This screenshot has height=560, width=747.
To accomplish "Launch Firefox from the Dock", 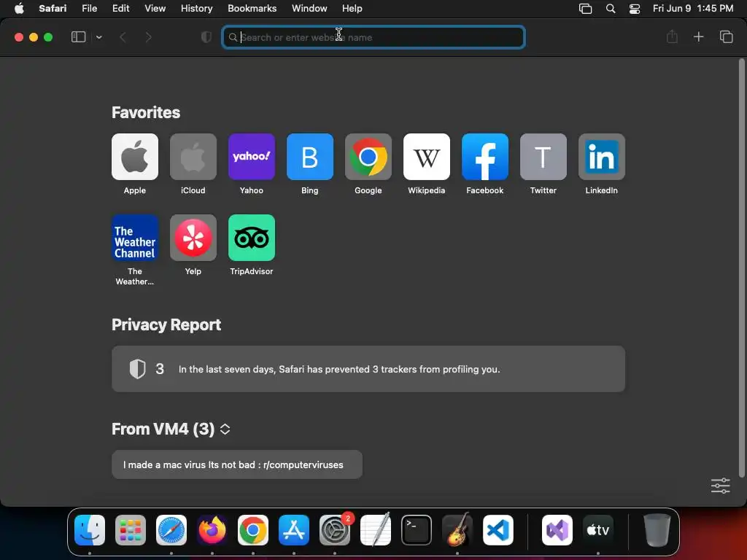I will [x=212, y=530].
